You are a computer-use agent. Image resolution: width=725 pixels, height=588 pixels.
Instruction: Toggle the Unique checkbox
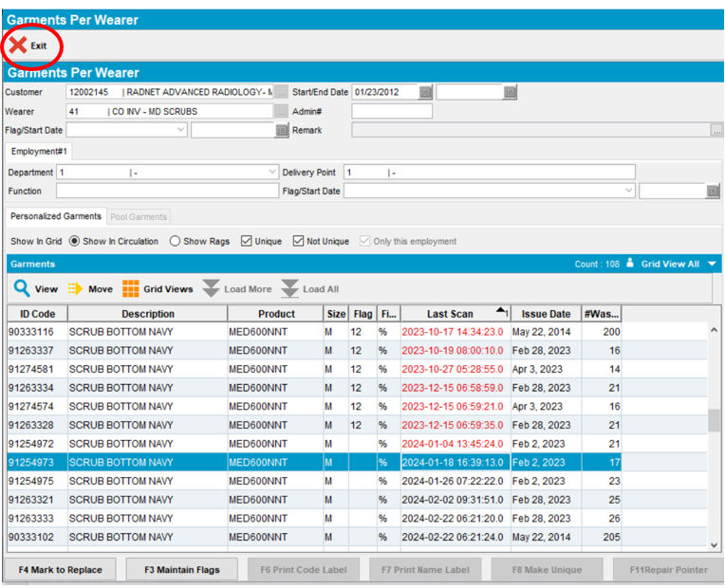[x=247, y=241]
